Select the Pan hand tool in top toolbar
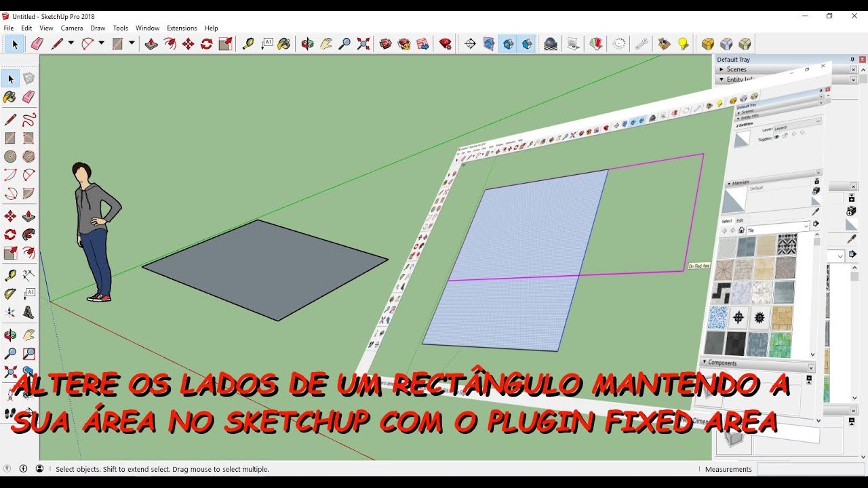The image size is (868, 488). [326, 44]
